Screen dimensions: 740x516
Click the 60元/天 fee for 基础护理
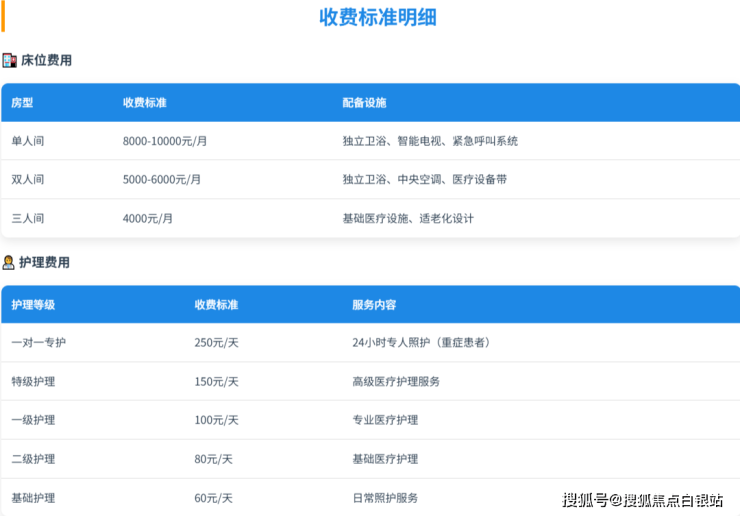213,498
